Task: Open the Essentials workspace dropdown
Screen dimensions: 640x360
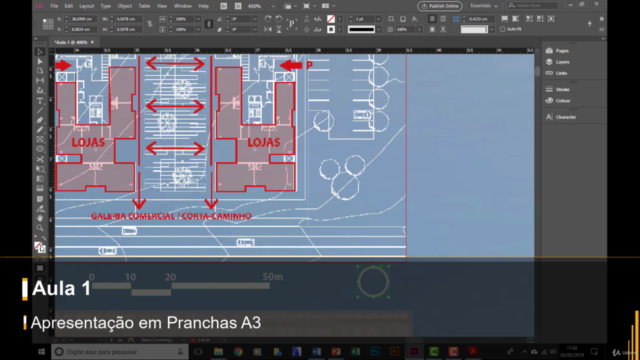Action: (484, 6)
